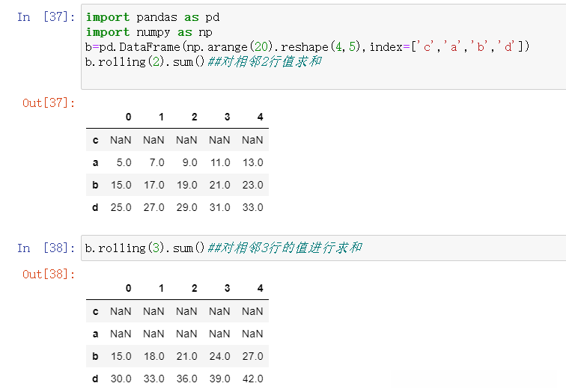Click column header 3 in Out[38] table
566x392 pixels.
point(227,288)
